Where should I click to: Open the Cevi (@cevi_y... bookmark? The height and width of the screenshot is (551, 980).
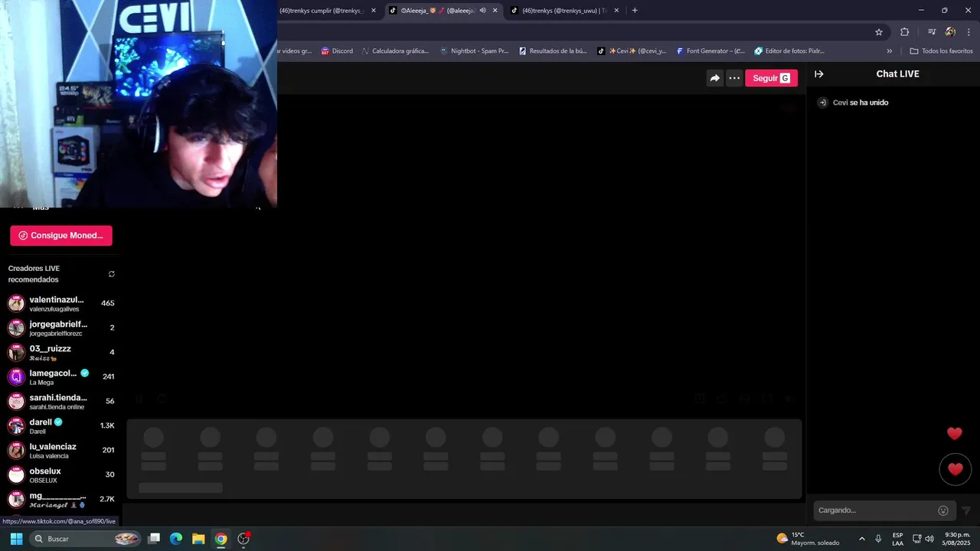coord(632,51)
